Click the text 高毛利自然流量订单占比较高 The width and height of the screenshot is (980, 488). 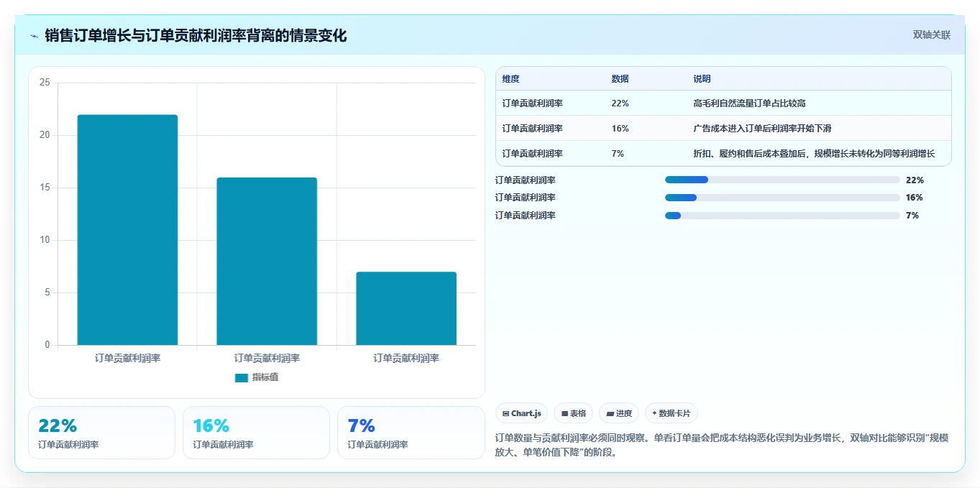[749, 103]
